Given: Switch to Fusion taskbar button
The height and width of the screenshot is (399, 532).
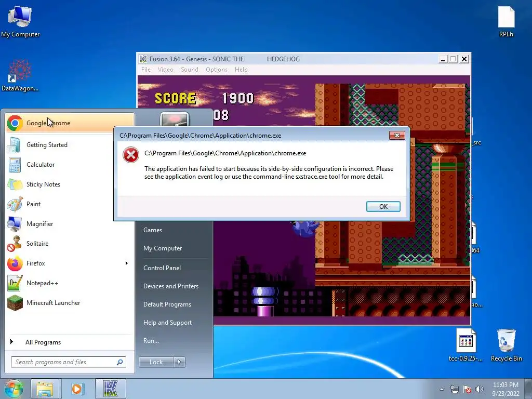Looking at the screenshot, I should (x=110, y=389).
